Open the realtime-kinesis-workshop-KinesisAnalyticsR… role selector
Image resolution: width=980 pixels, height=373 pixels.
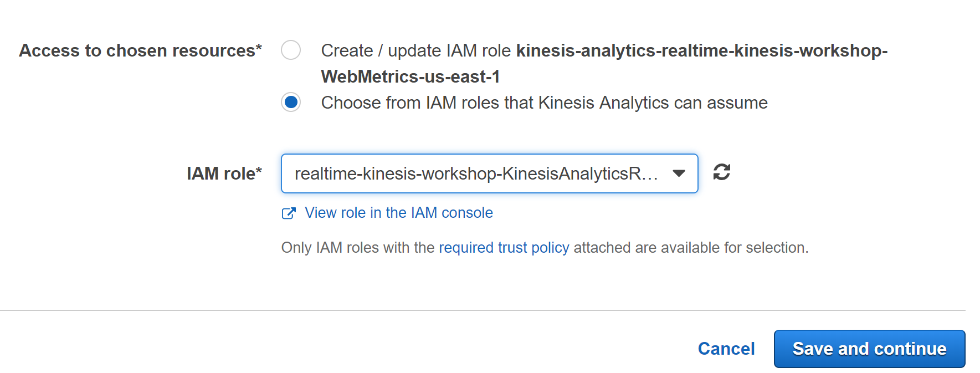pos(489,173)
